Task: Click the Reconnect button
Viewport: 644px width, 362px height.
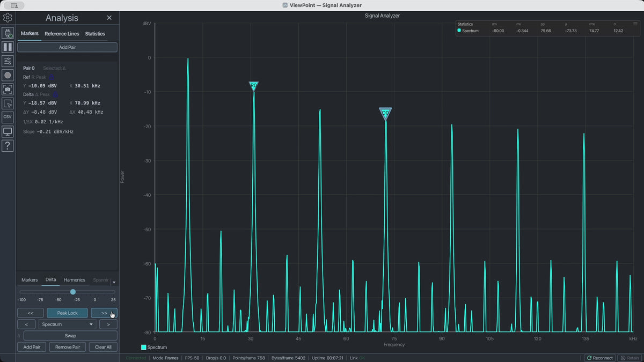Action: [599, 358]
